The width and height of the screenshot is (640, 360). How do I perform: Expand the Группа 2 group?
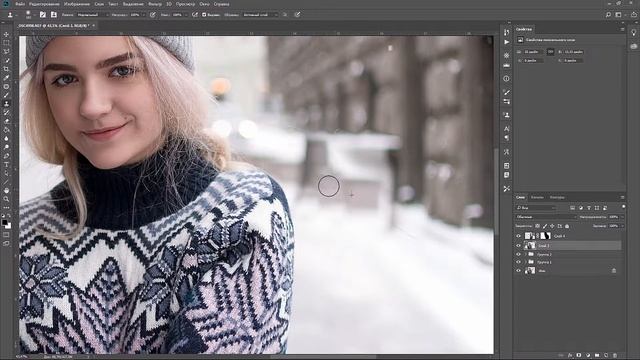(525, 254)
